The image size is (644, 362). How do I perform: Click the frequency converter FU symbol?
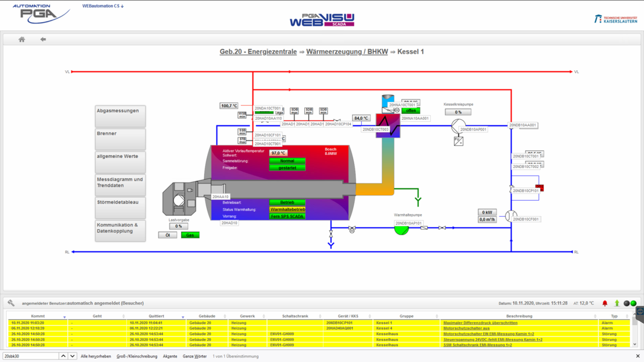458,141
